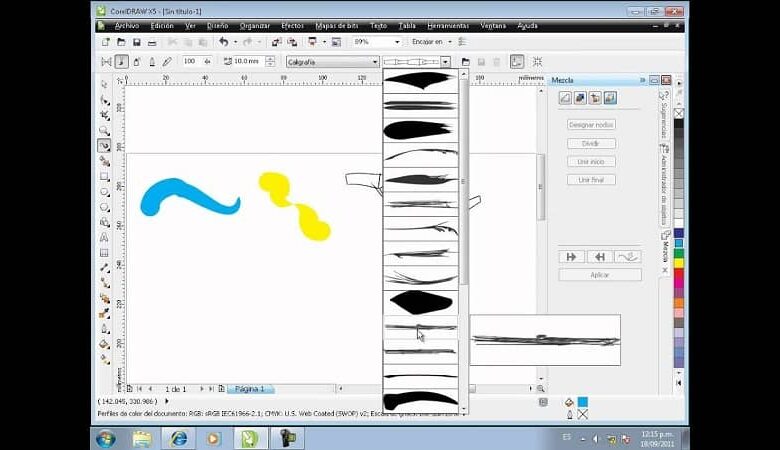Select the Outline pen tool in the toolbox
This screenshot has height=450, width=780.
pos(104,329)
